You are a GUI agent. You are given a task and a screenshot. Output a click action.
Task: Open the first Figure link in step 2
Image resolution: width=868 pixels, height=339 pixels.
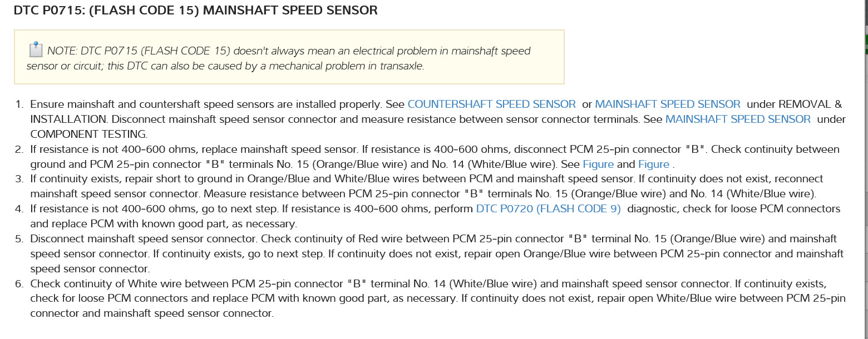pos(598,164)
